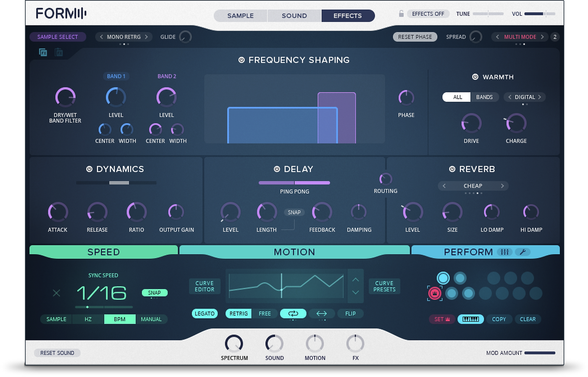Select RETRIG motion mode
The width and height of the screenshot is (588, 377).
tap(238, 314)
